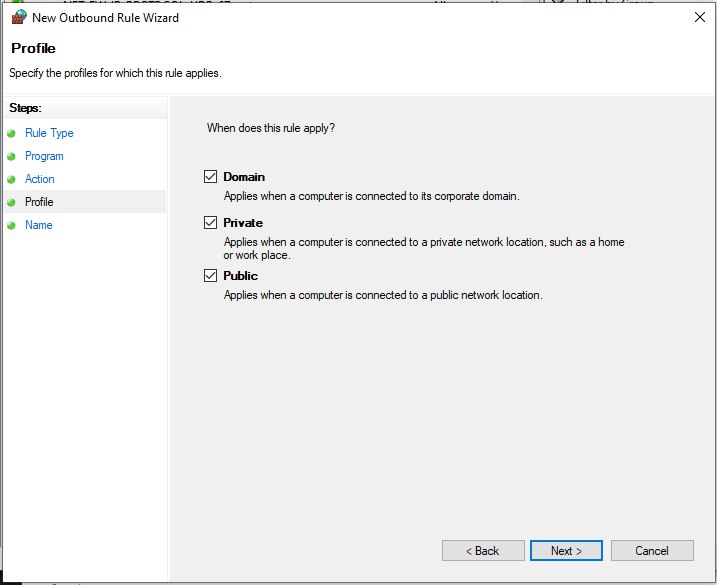717x585 pixels.
Task: Open the Program step in sidebar
Action: [44, 156]
